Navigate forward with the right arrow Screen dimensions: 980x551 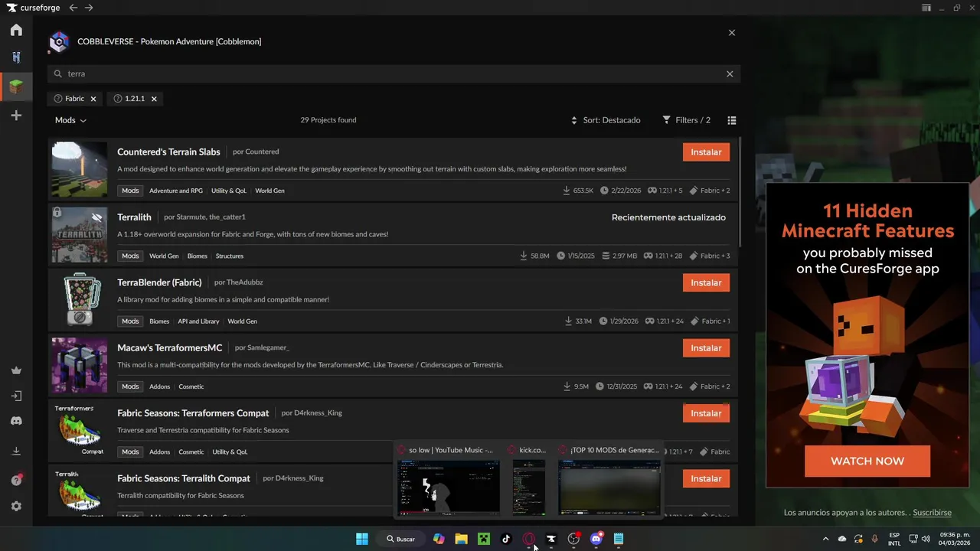[89, 8]
